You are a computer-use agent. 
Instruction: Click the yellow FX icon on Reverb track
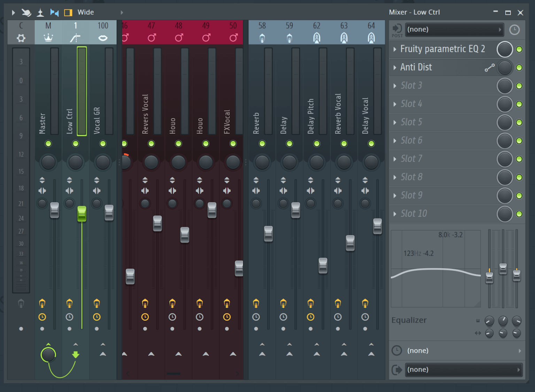256,303
